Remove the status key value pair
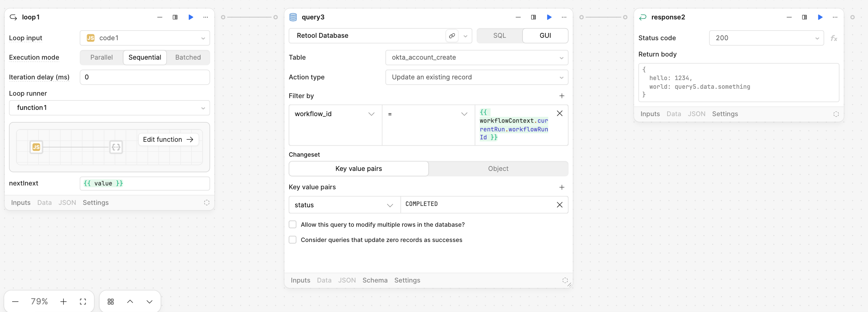Image resolution: width=868 pixels, height=312 pixels. point(559,205)
